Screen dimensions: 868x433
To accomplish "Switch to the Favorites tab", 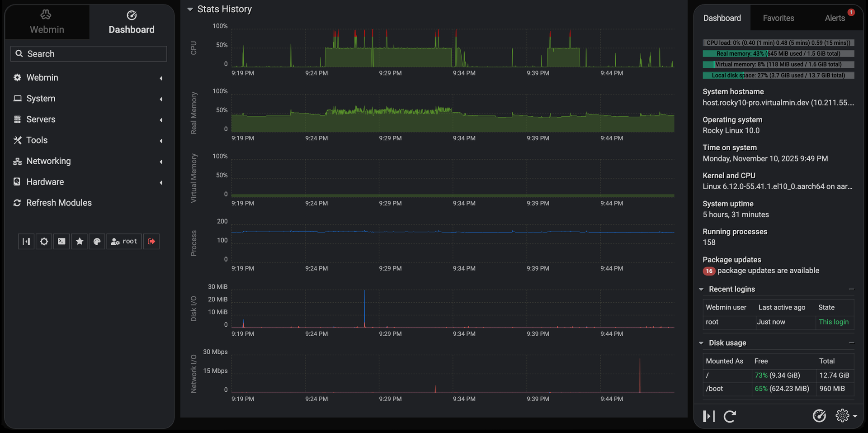I will click(778, 18).
